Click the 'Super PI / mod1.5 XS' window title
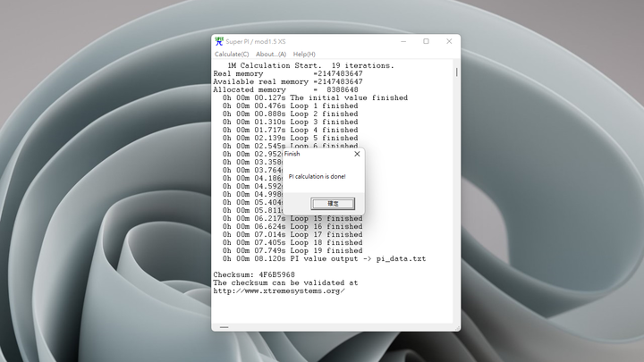 pyautogui.click(x=256, y=41)
